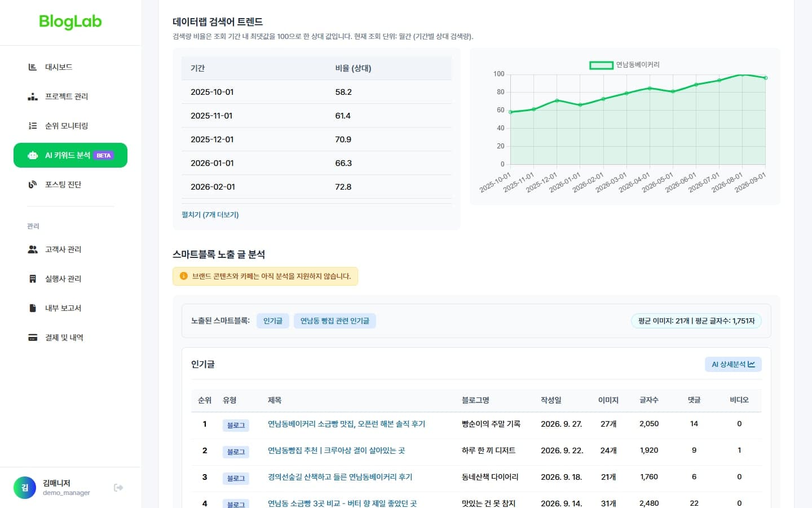Open post 연남동베이커리 소금빵 맛집, 오픈런 해본 솔직 후기
Image resolution: width=812 pixels, height=508 pixels.
(x=346, y=424)
